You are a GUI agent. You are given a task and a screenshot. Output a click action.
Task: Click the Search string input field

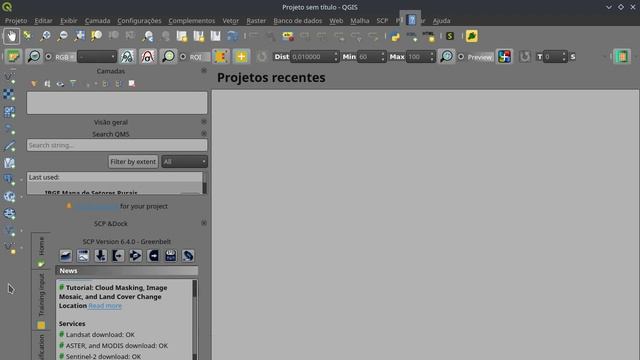[117, 145]
